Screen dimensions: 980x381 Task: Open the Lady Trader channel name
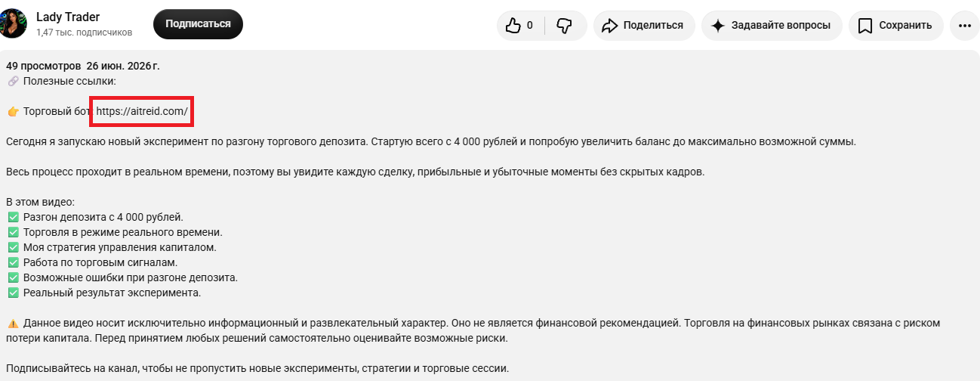coord(68,17)
